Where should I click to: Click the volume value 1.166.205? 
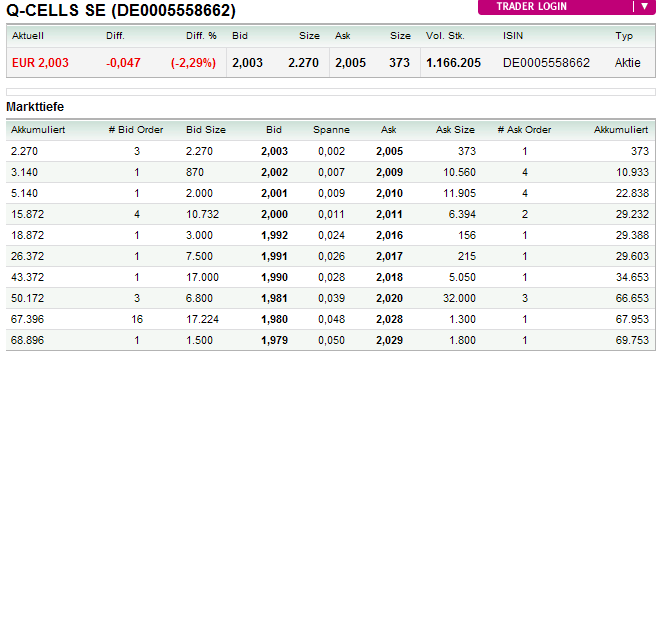pos(453,63)
